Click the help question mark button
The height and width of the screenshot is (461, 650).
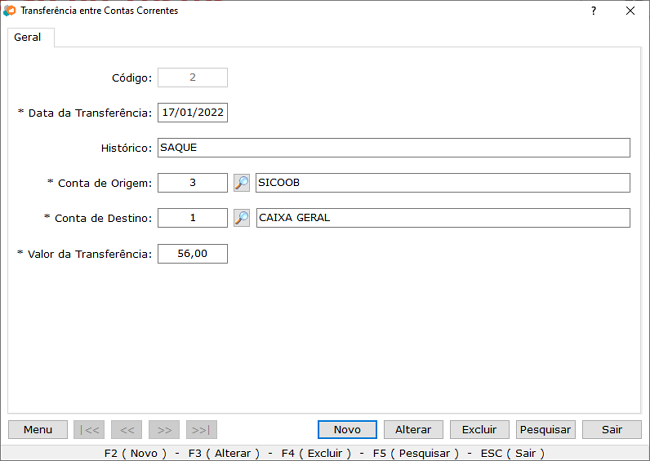pos(593,11)
